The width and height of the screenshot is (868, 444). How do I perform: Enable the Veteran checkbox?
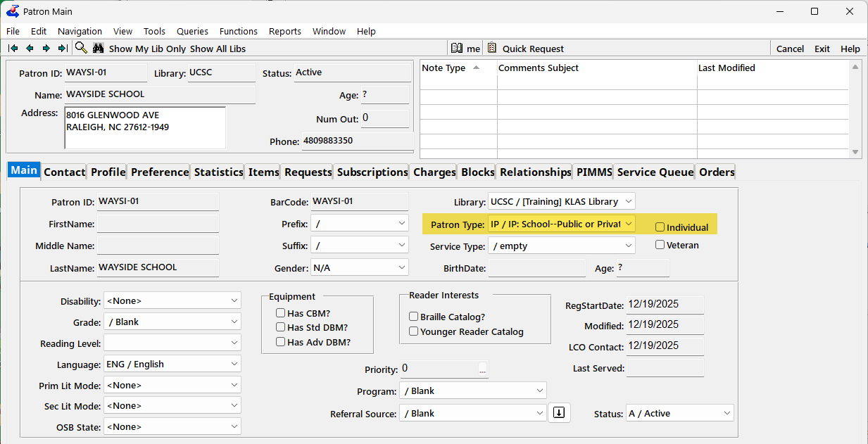click(660, 245)
